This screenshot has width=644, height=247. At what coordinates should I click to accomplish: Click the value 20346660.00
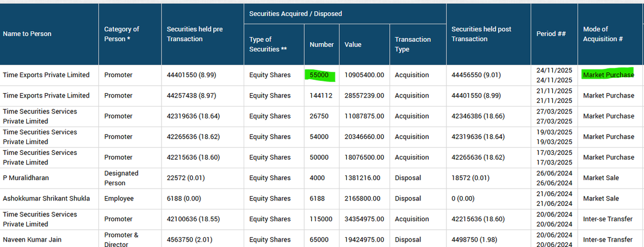pos(364,137)
